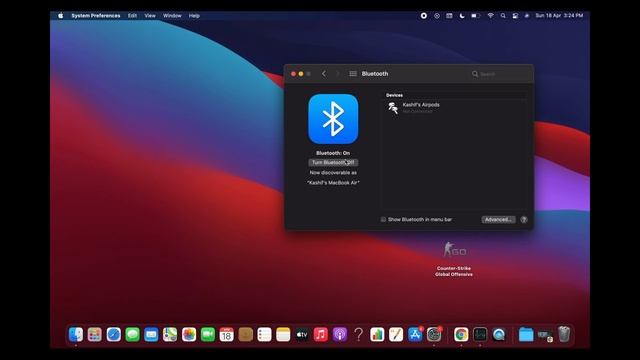
Task: Launch Safari from the Dock
Action: 113,335
